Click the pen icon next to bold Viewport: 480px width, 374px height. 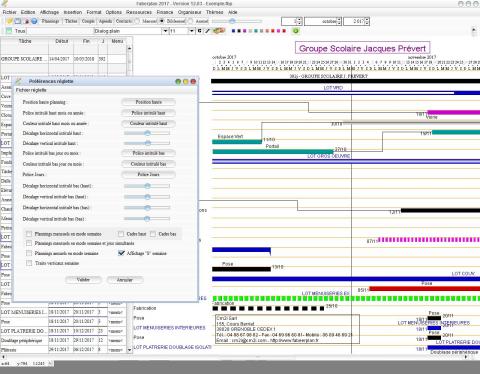(x=207, y=31)
